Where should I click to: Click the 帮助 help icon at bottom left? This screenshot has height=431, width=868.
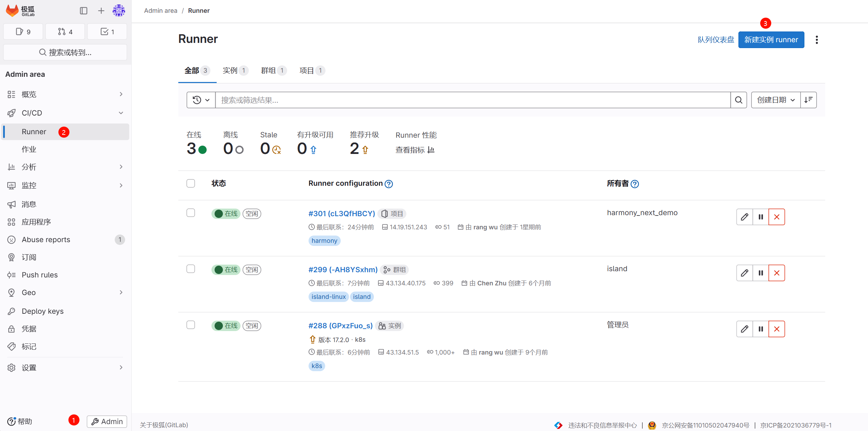pos(12,421)
